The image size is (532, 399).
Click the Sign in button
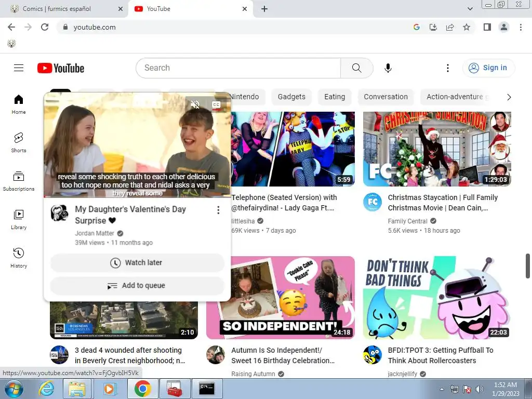(x=488, y=68)
